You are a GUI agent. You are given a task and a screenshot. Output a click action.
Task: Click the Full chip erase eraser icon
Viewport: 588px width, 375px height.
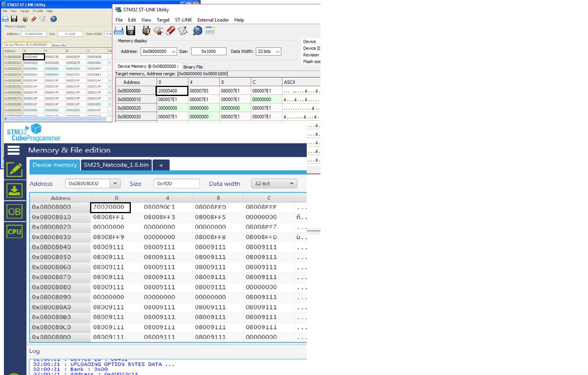(x=170, y=31)
